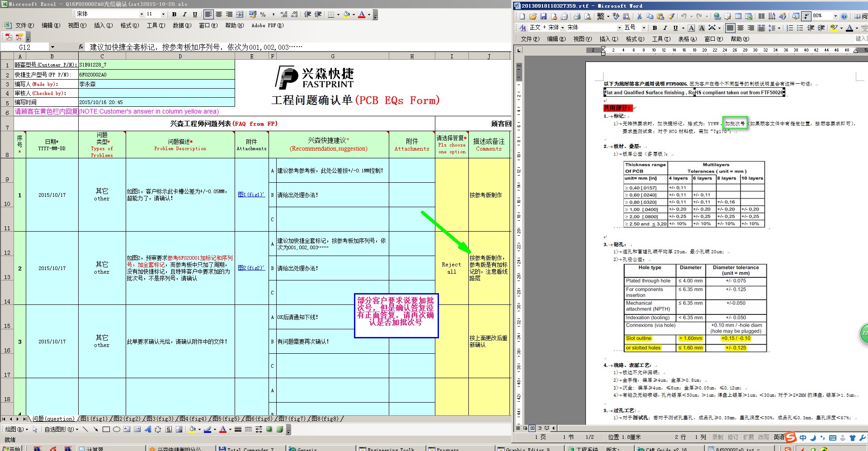Open 图1 (fig1) hyperlink in cell

(x=251, y=195)
